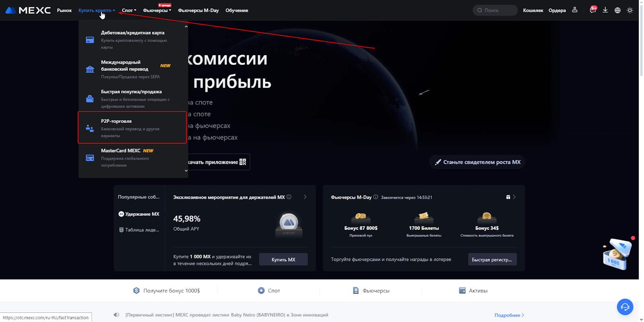Click the Быстрая регистр... button
The height and width of the screenshot is (322, 644).
(x=492, y=260)
